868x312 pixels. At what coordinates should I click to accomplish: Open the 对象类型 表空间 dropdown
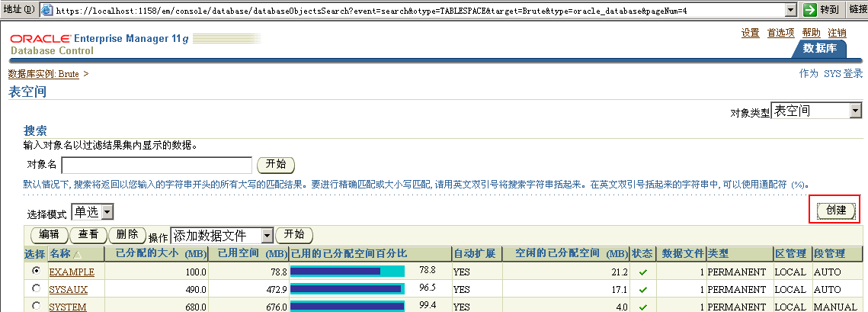816,111
